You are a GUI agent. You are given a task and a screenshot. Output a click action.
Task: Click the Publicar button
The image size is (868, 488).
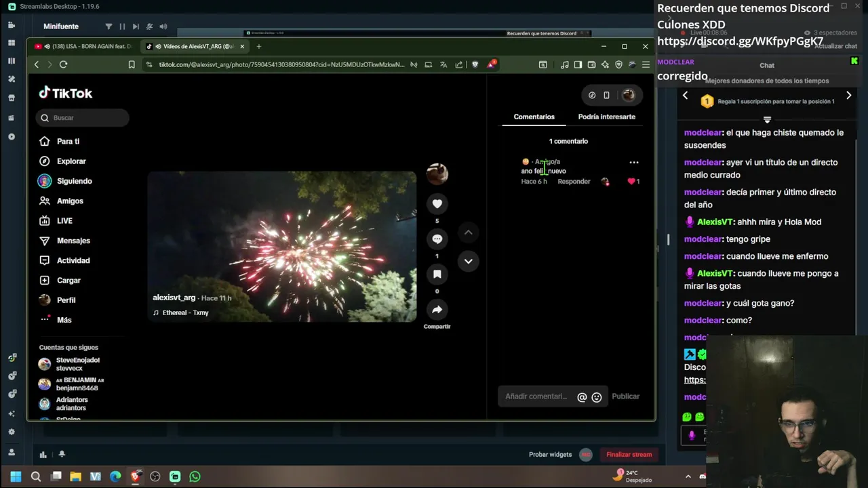pos(625,396)
